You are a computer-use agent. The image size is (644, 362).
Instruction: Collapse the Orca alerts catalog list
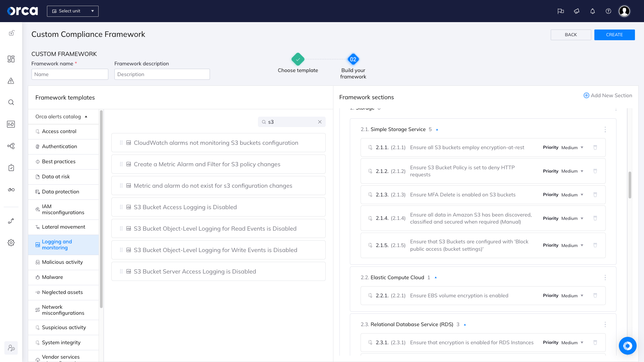pyautogui.click(x=86, y=117)
